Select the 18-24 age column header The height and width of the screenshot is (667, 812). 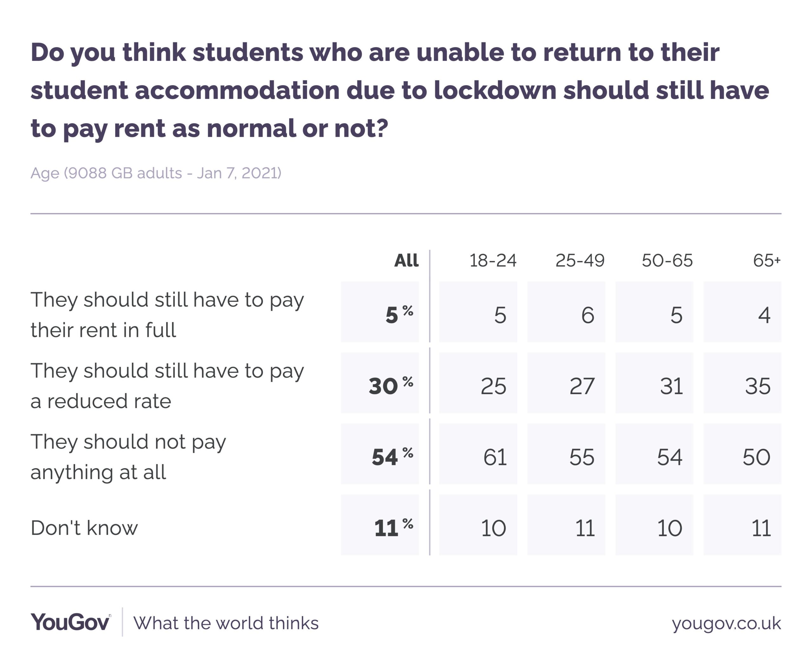[493, 261]
